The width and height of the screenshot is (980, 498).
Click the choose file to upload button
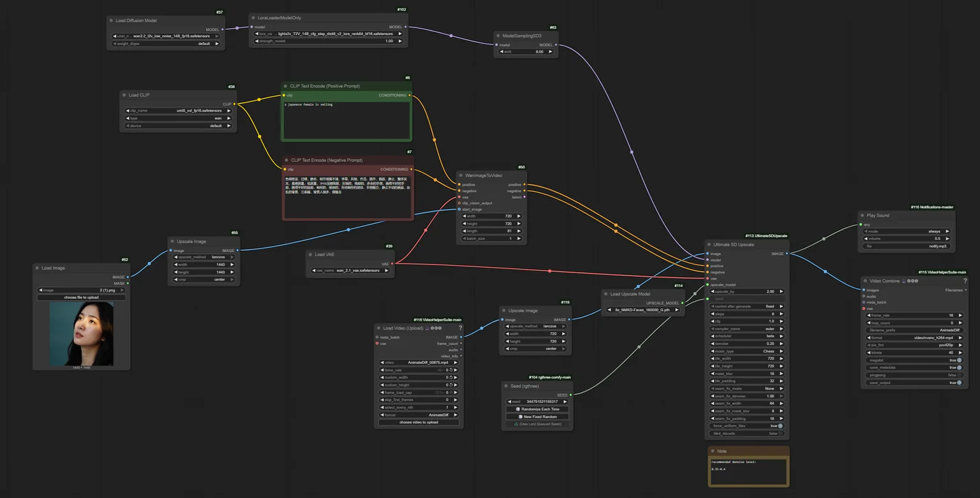tap(82, 297)
